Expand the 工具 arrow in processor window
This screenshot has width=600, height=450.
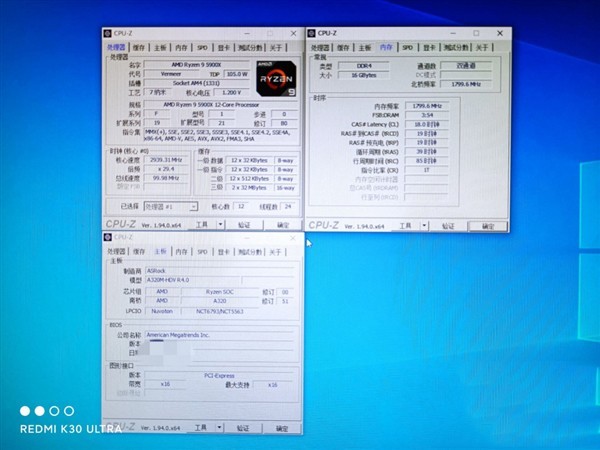click(x=220, y=224)
